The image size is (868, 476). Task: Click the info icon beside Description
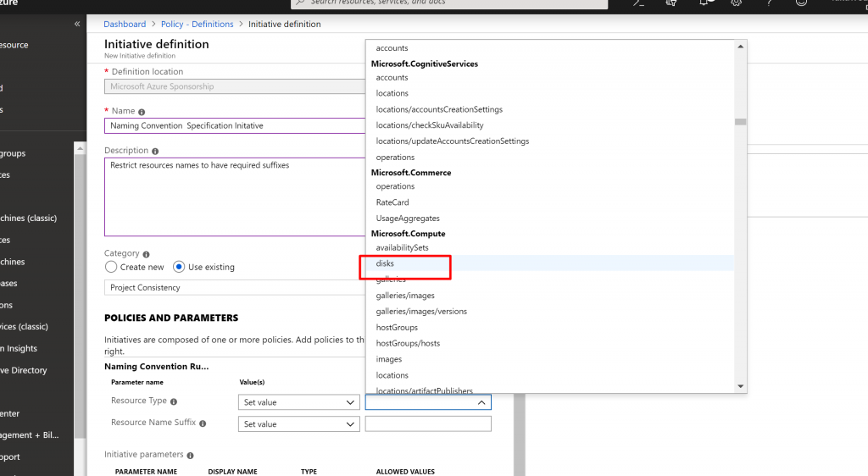click(x=155, y=151)
